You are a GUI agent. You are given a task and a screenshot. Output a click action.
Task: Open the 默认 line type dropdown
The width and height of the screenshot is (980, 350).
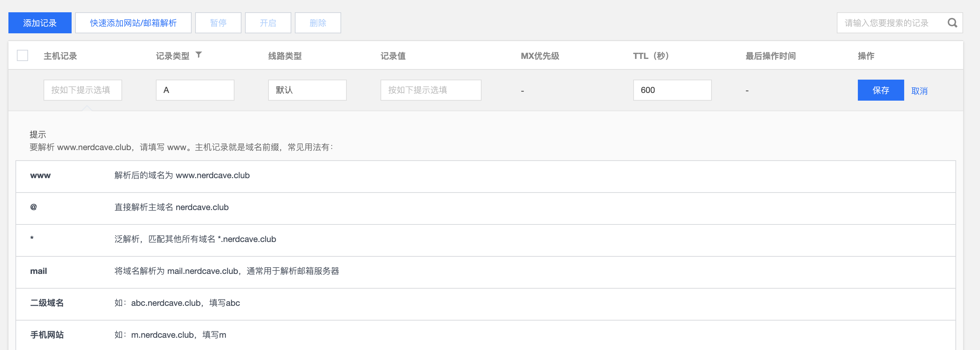(307, 90)
